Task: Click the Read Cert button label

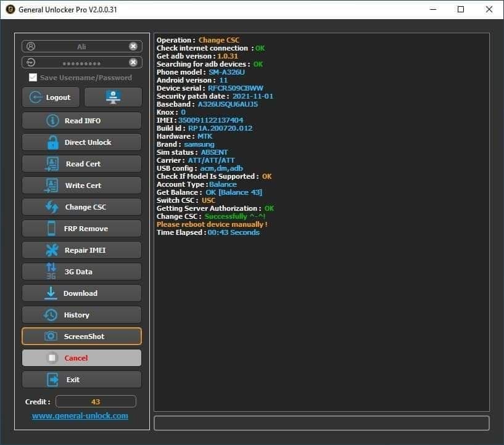Action: point(83,164)
